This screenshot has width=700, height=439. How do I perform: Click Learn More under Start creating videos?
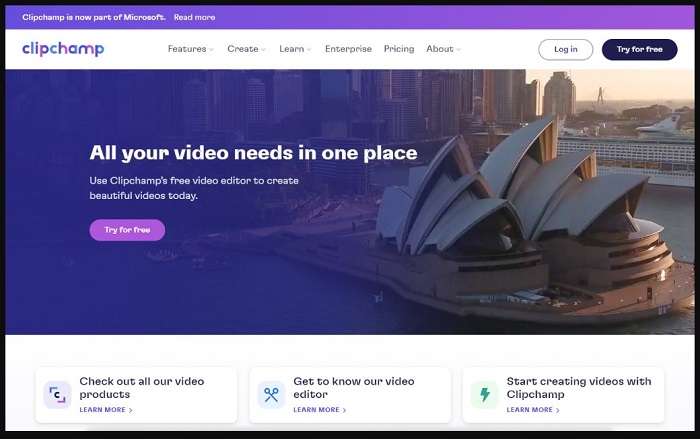pos(533,410)
